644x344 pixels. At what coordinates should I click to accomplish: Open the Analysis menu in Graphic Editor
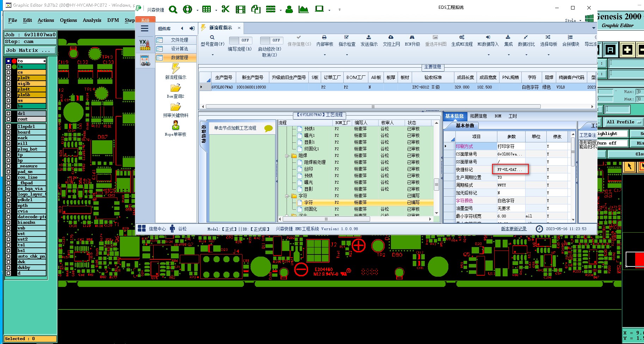92,20
